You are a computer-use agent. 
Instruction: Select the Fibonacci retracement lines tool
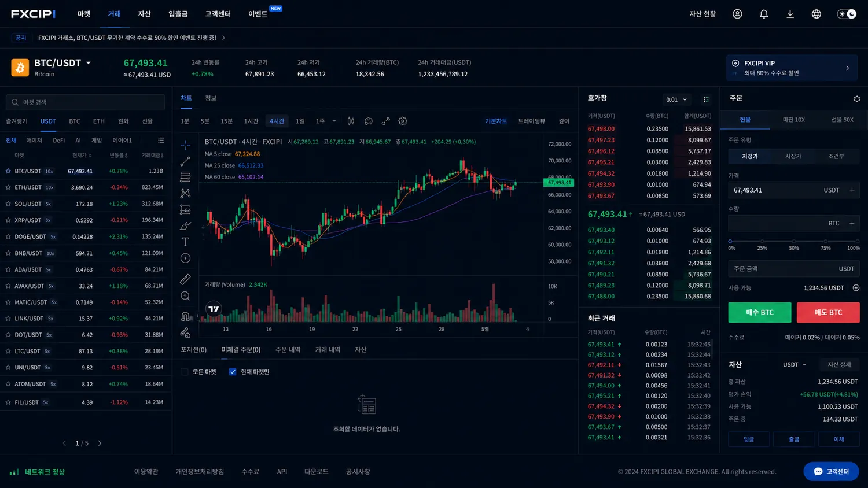click(185, 177)
